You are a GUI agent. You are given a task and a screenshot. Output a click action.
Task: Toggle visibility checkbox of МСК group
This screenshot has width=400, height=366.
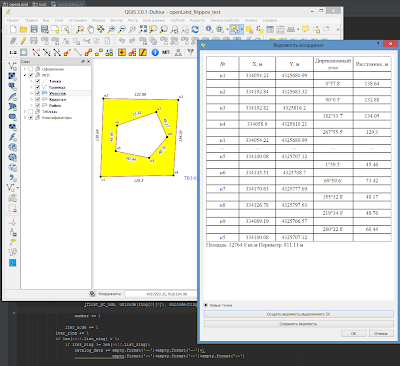pyautogui.click(x=31, y=75)
